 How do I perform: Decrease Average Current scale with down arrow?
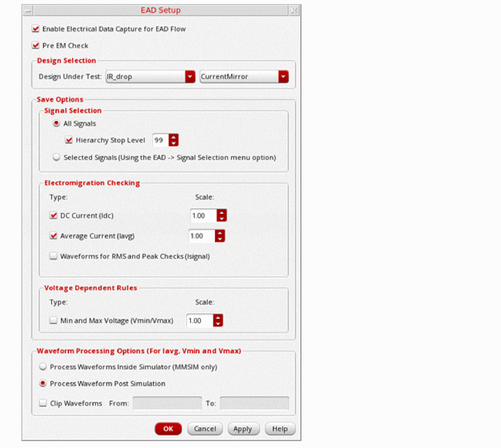(x=220, y=239)
